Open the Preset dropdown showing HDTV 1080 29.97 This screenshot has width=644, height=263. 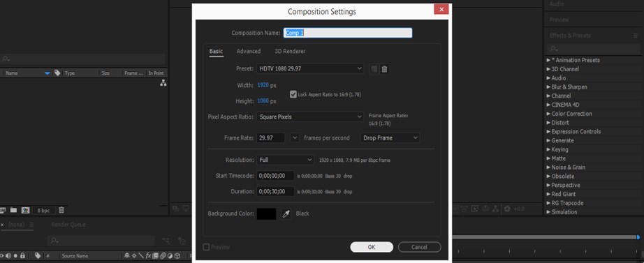click(x=311, y=68)
